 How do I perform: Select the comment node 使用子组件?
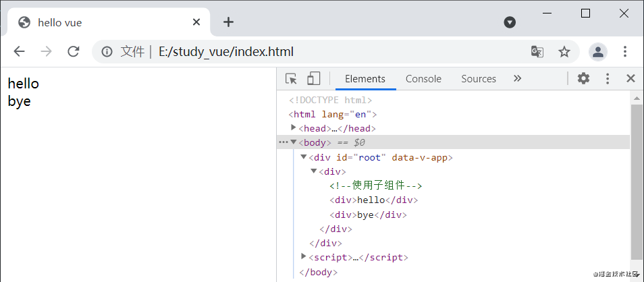(376, 186)
